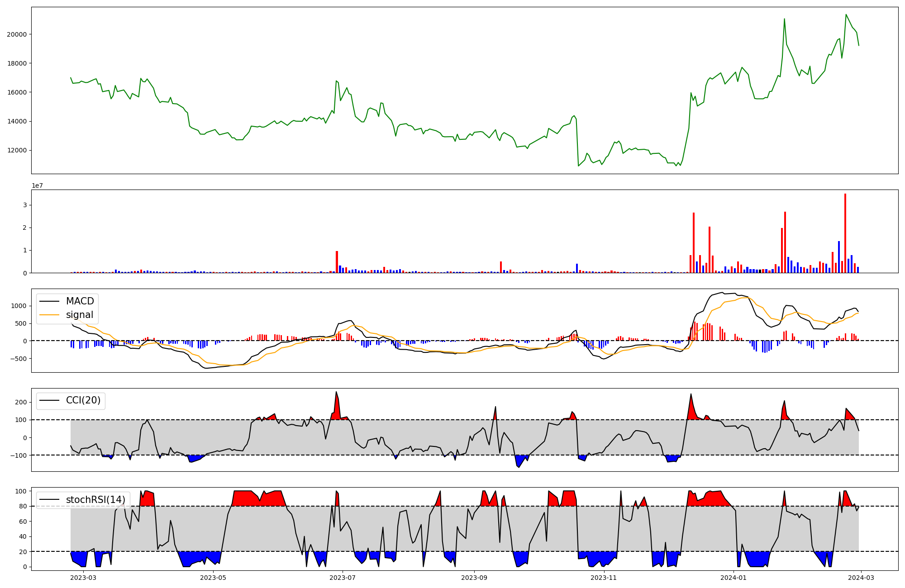
Task: Click the 2023-11 x-axis date label
Action: (x=604, y=578)
